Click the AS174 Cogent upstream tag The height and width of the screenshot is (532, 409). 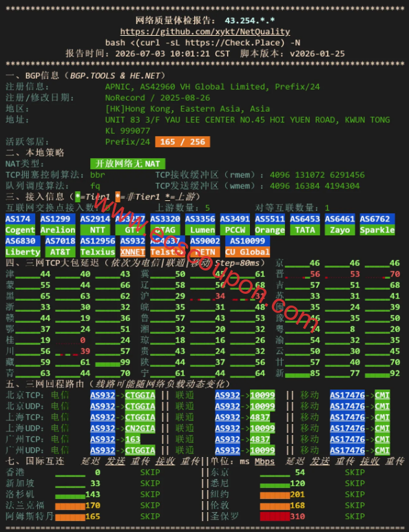[x=21, y=224]
